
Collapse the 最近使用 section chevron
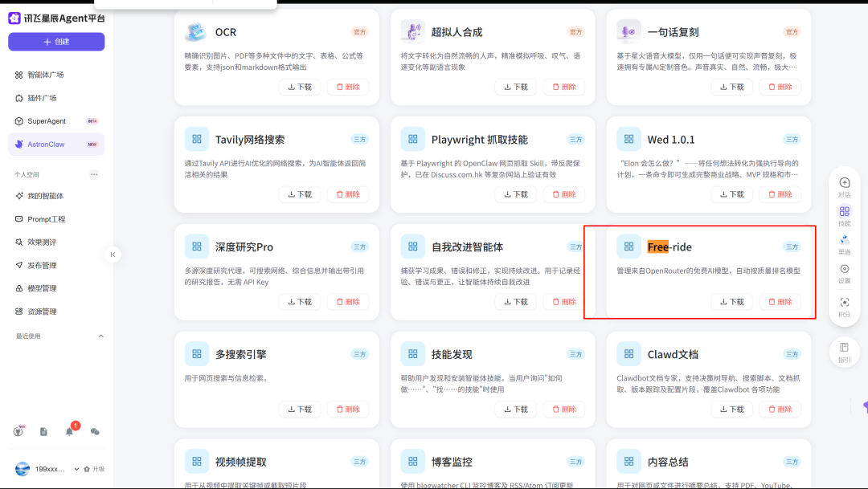100,336
